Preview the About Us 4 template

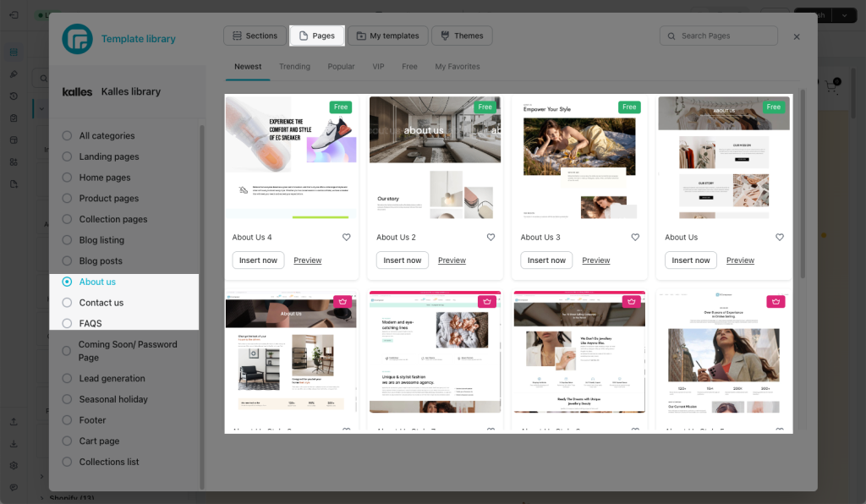tap(308, 260)
